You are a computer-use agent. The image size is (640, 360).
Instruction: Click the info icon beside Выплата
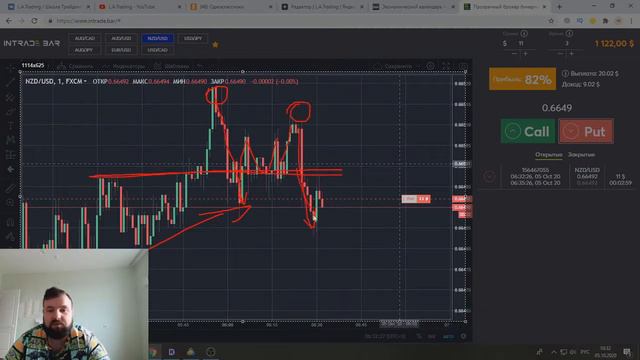pos(565,73)
